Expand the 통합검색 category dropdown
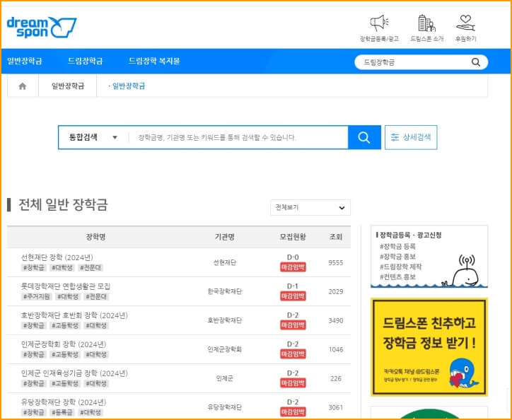 pyautogui.click(x=93, y=137)
